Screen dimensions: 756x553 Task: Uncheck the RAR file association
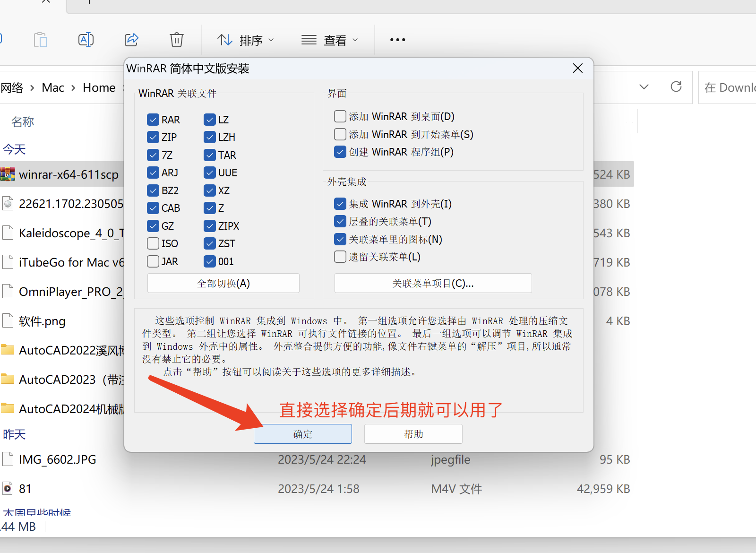(x=153, y=120)
